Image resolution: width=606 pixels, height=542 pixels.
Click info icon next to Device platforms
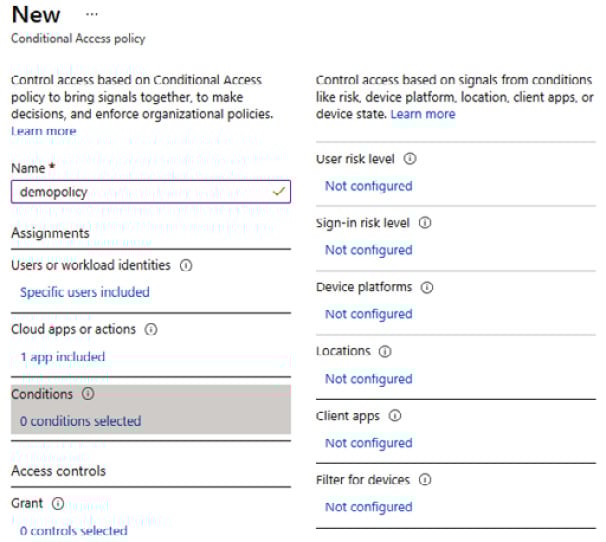click(x=427, y=287)
